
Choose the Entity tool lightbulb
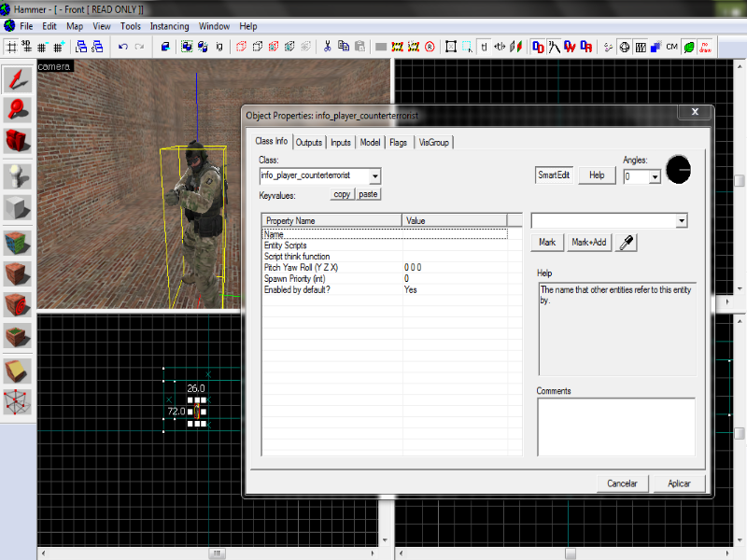click(x=18, y=175)
